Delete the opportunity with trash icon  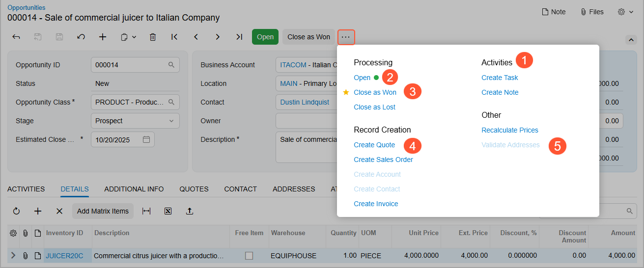[153, 37]
